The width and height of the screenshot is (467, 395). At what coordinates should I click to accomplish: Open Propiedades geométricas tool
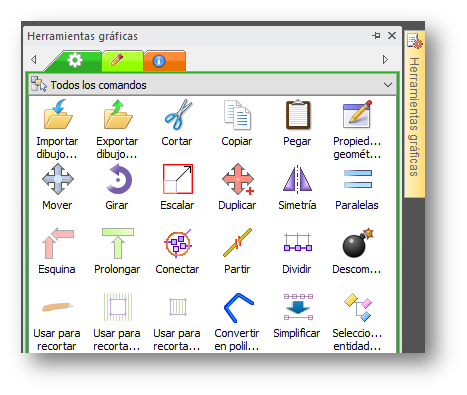click(x=357, y=114)
